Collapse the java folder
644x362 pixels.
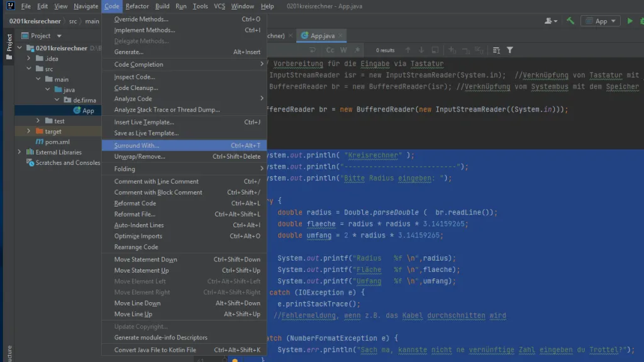pos(48,89)
